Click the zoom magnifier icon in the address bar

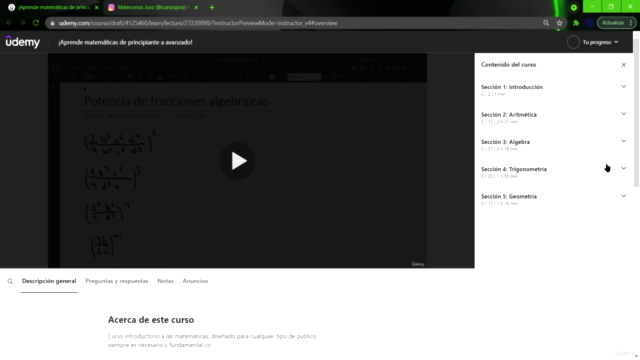[x=546, y=23]
